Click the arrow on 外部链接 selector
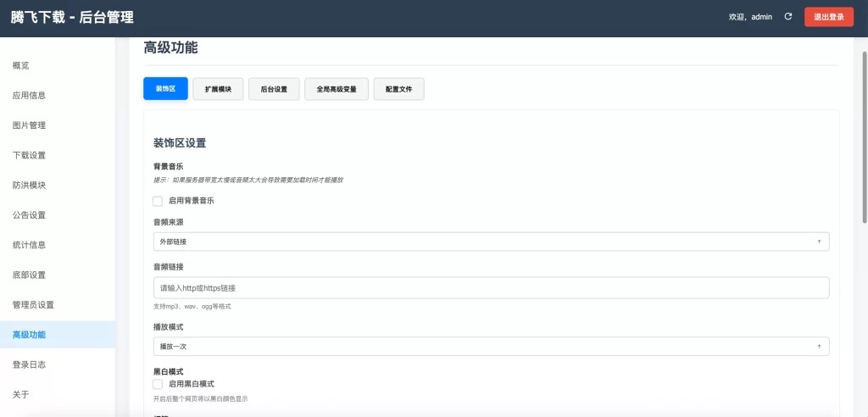 (x=819, y=242)
